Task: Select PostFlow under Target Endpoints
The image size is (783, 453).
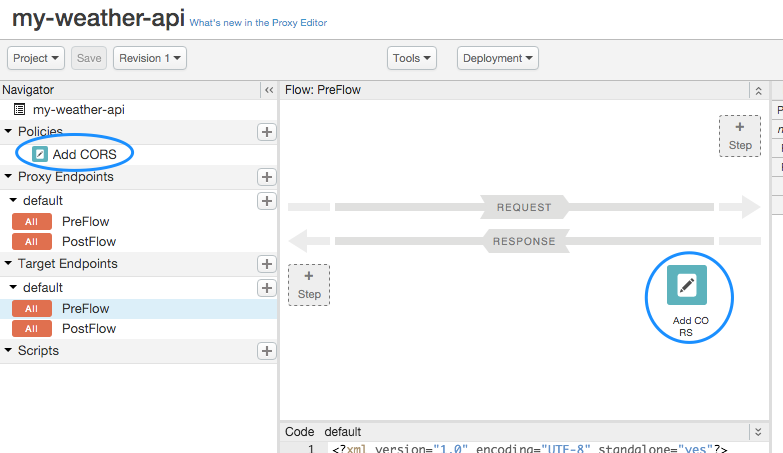Action: point(88,328)
